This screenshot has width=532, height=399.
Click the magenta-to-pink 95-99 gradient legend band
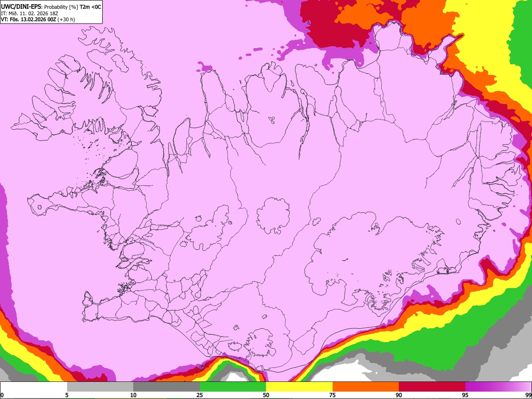498,387
